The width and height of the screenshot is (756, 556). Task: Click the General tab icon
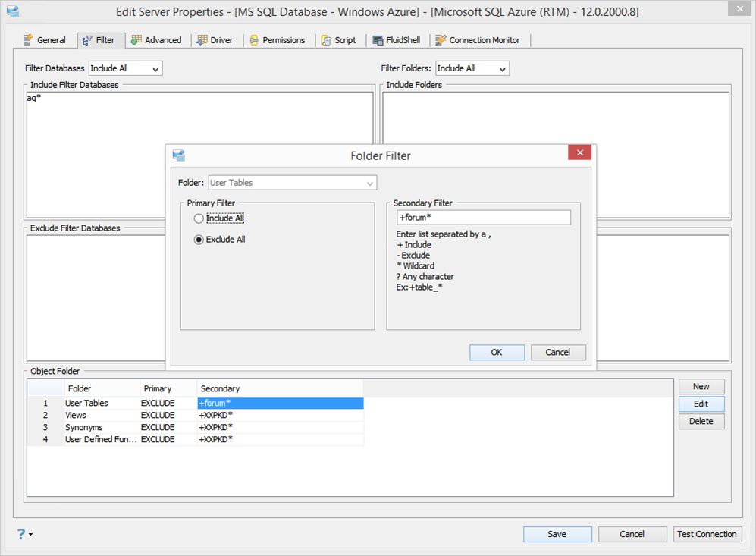[x=29, y=40]
